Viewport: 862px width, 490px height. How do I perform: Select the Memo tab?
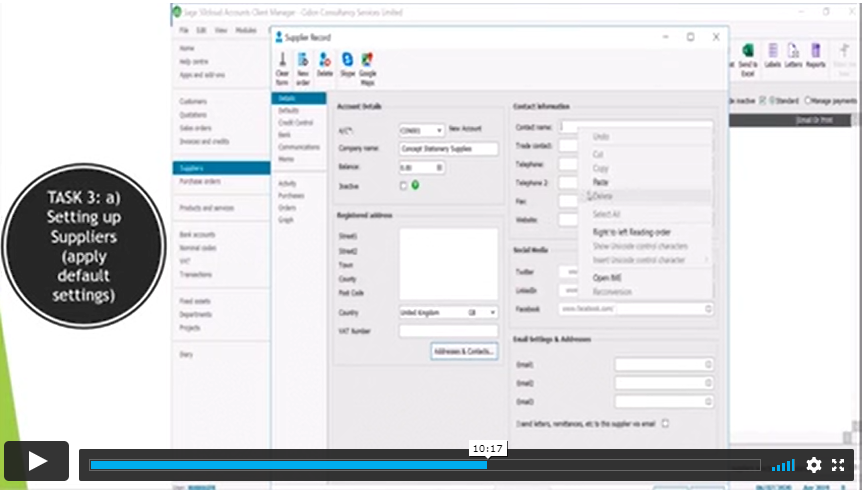(x=286, y=159)
